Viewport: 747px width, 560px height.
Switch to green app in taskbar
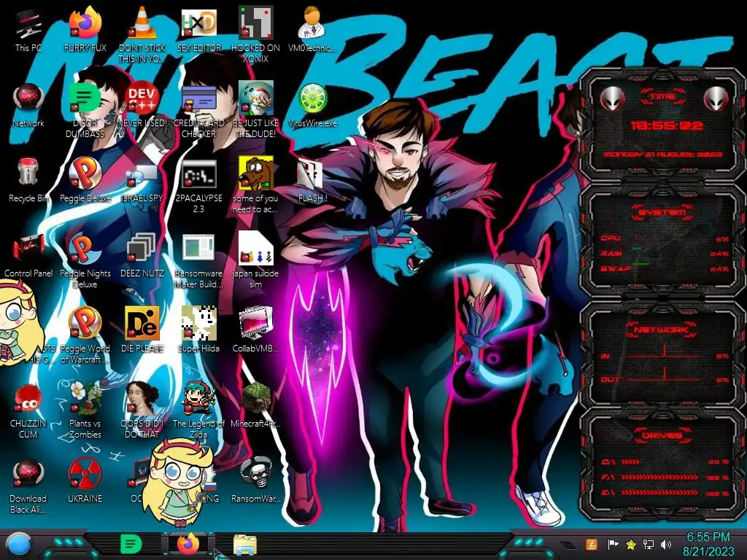tap(131, 544)
